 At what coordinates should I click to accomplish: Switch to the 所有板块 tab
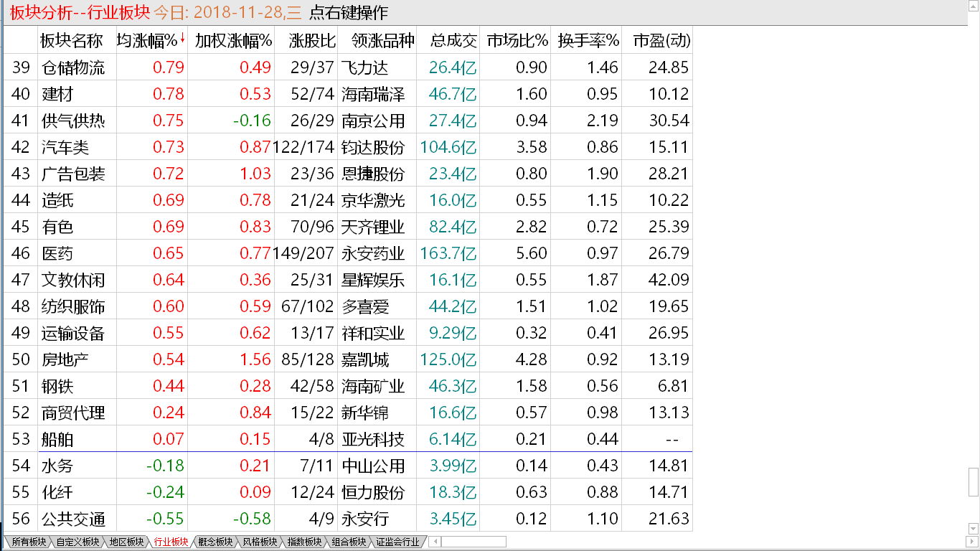point(28,542)
